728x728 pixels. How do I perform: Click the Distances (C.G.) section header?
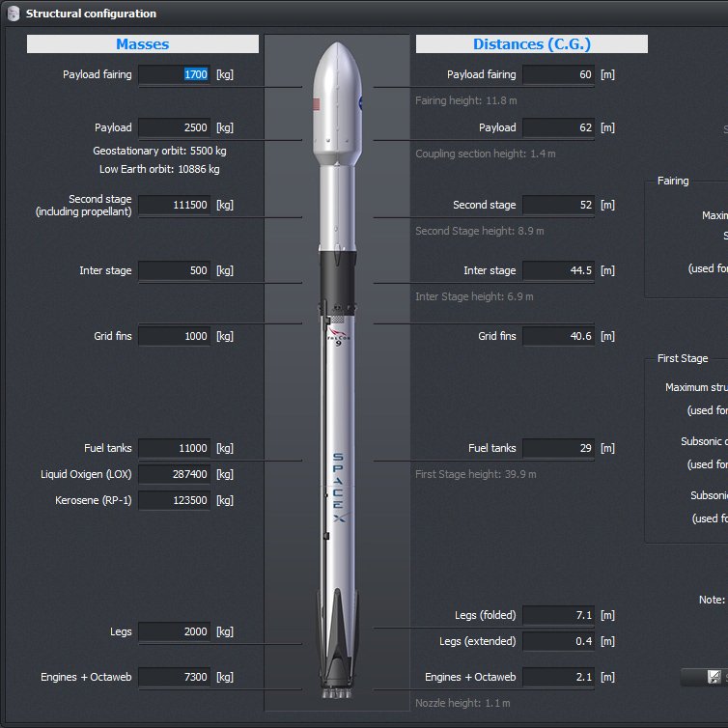tap(532, 44)
